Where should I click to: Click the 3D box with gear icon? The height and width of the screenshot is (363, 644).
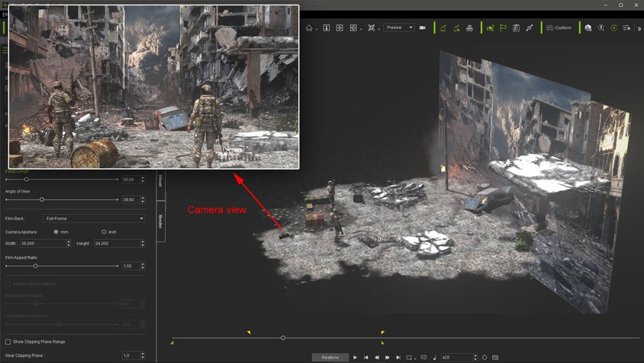coord(588,28)
